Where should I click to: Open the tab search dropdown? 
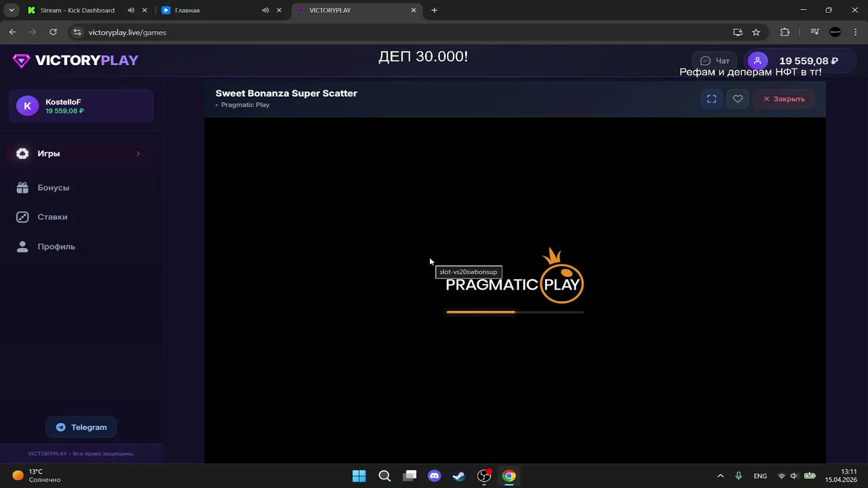tap(12, 10)
